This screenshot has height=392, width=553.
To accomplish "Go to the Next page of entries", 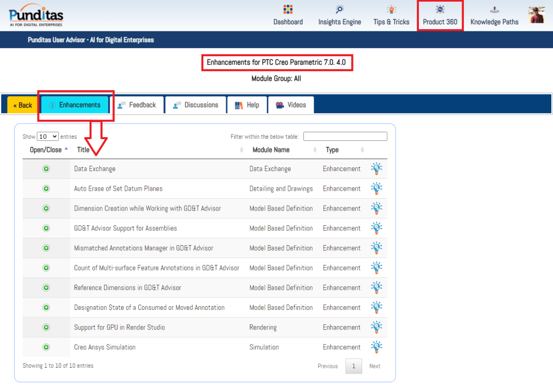I will pyautogui.click(x=375, y=366).
